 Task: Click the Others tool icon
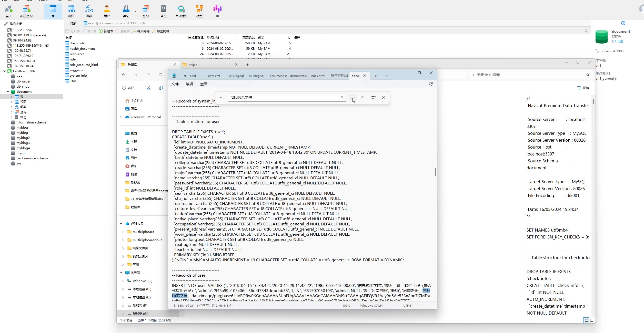[x=126, y=11]
